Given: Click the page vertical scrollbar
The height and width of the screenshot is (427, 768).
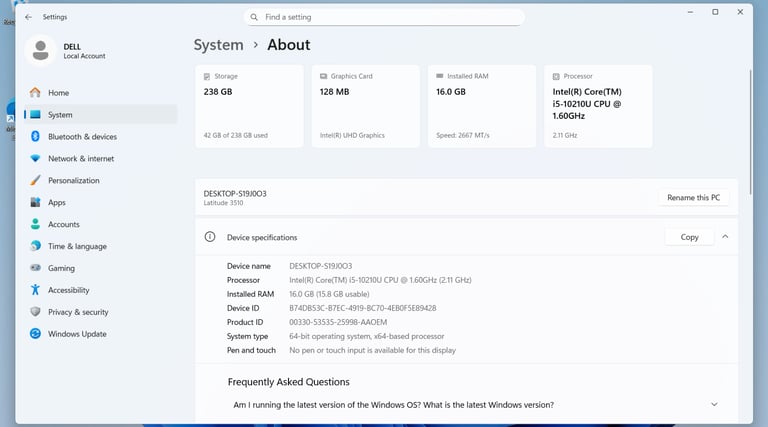Looking at the screenshot, I should click(750, 132).
